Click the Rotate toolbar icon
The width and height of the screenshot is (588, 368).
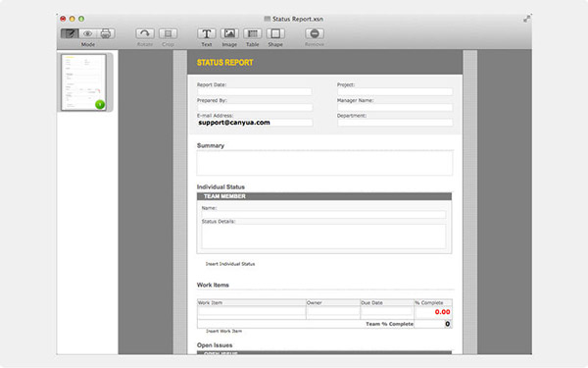click(145, 33)
